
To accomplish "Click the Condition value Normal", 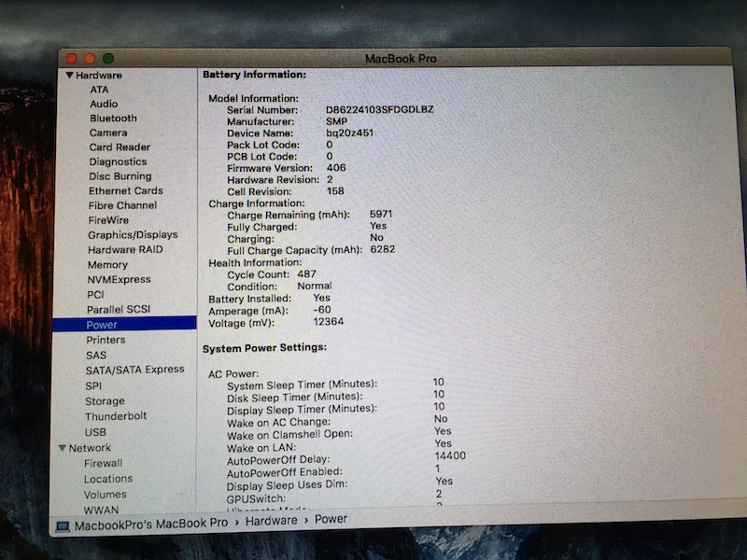I will 315,286.
